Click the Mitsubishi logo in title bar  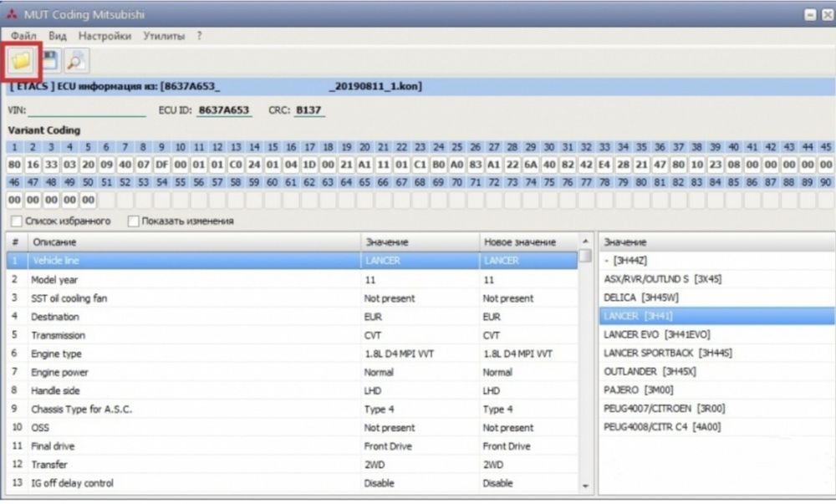12,14
